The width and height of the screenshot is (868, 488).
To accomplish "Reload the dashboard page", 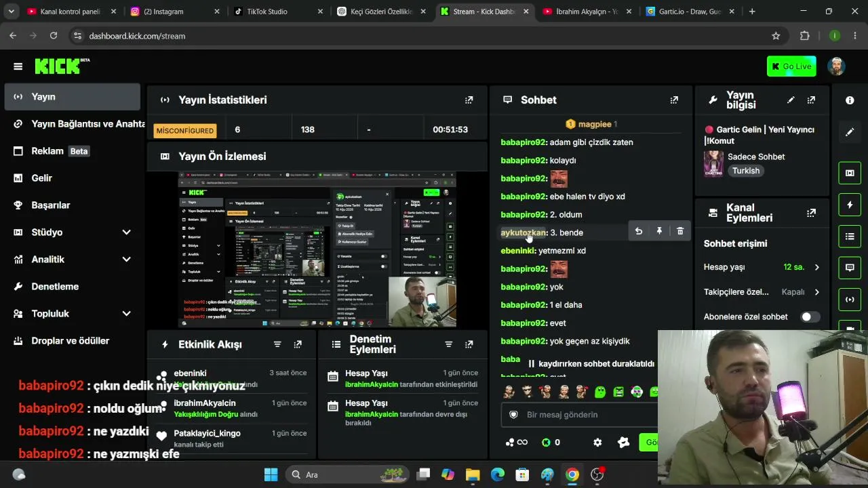I will pyautogui.click(x=54, y=36).
